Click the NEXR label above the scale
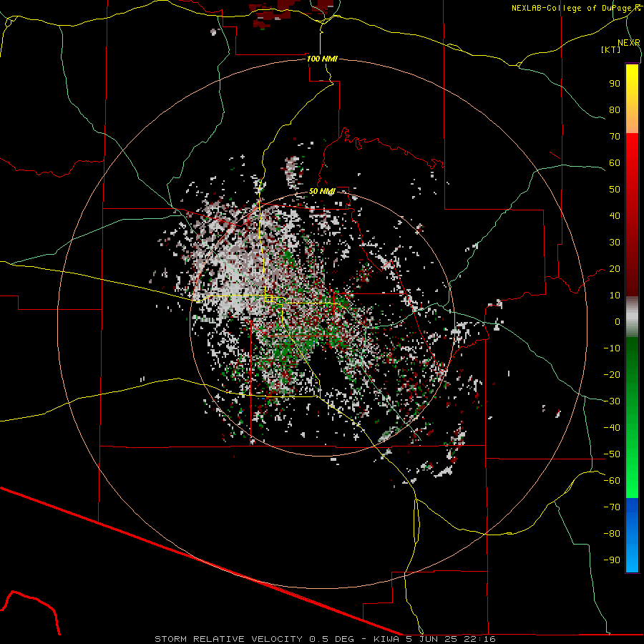Image resolution: width=644 pixels, height=644 pixels. [x=628, y=43]
